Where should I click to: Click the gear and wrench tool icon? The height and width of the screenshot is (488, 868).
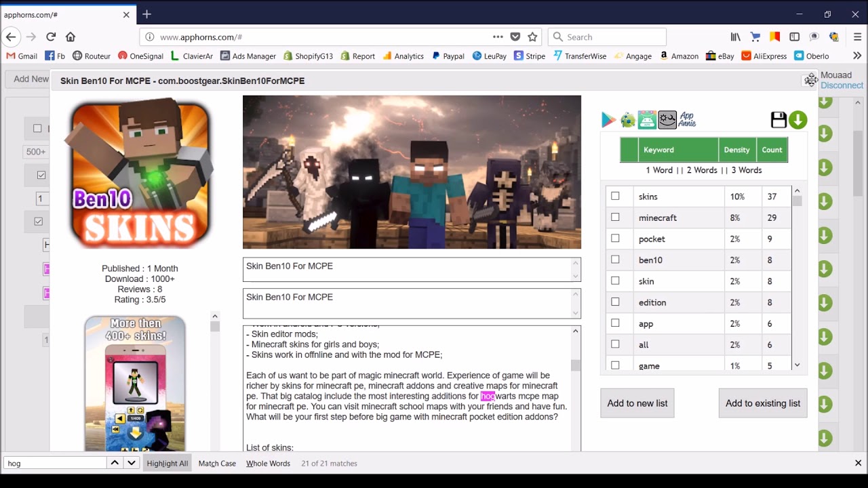(667, 120)
